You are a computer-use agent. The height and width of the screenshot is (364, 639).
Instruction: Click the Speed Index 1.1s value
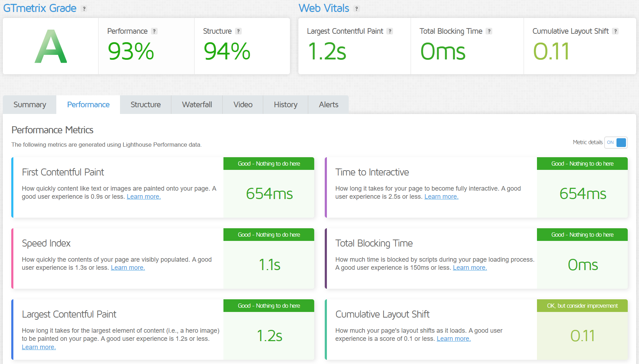[x=270, y=265]
